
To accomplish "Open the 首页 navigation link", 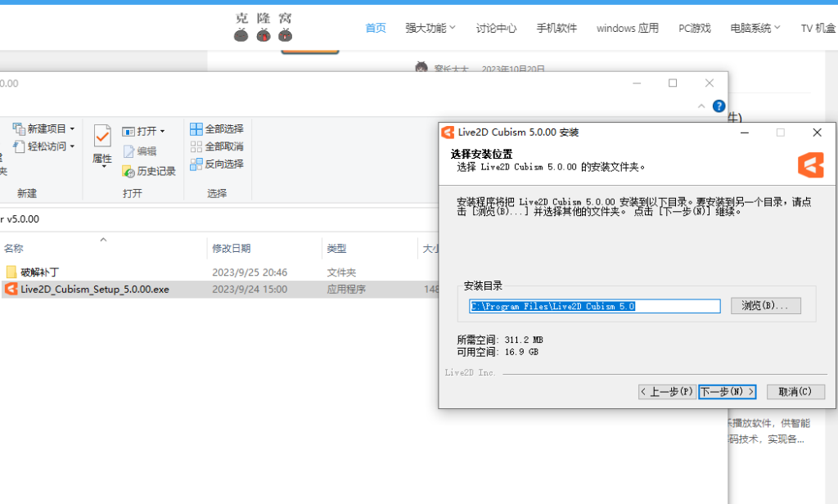I will point(375,28).
